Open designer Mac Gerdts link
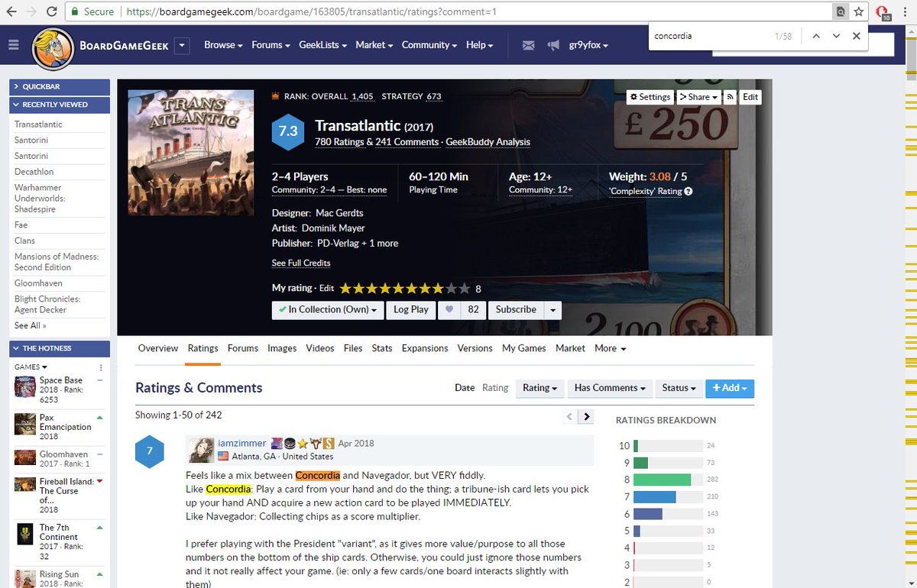 click(339, 213)
